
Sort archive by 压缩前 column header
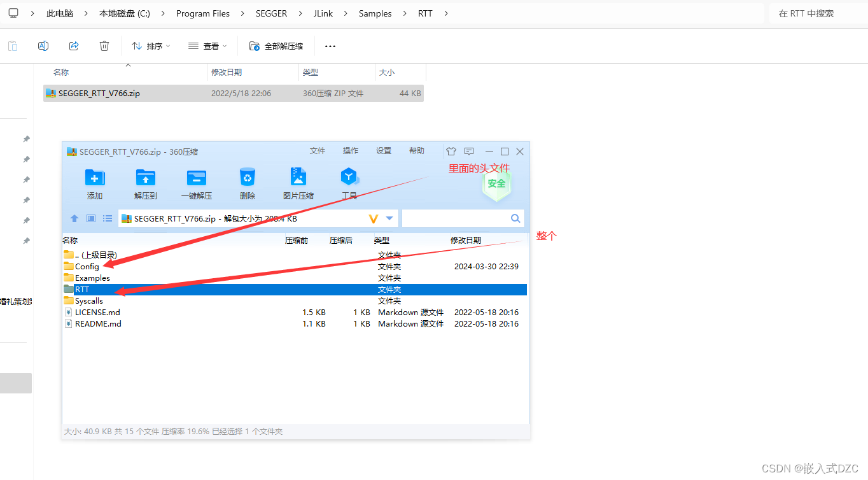pyautogui.click(x=297, y=241)
